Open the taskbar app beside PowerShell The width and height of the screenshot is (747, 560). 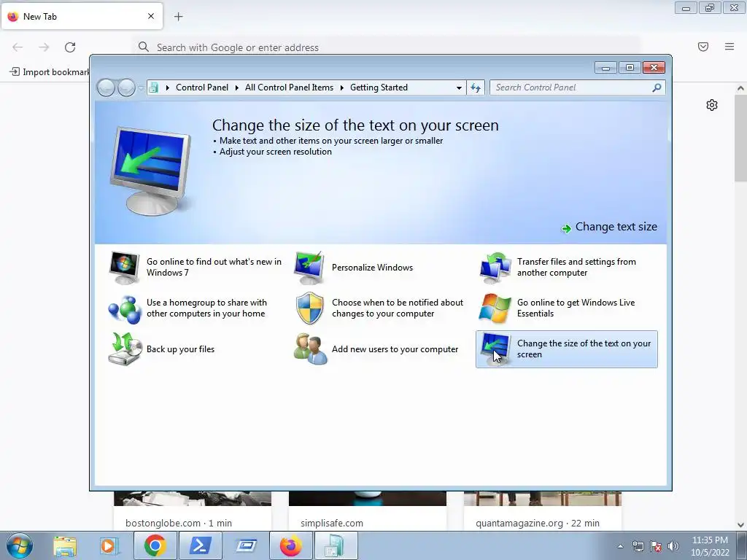tap(245, 545)
